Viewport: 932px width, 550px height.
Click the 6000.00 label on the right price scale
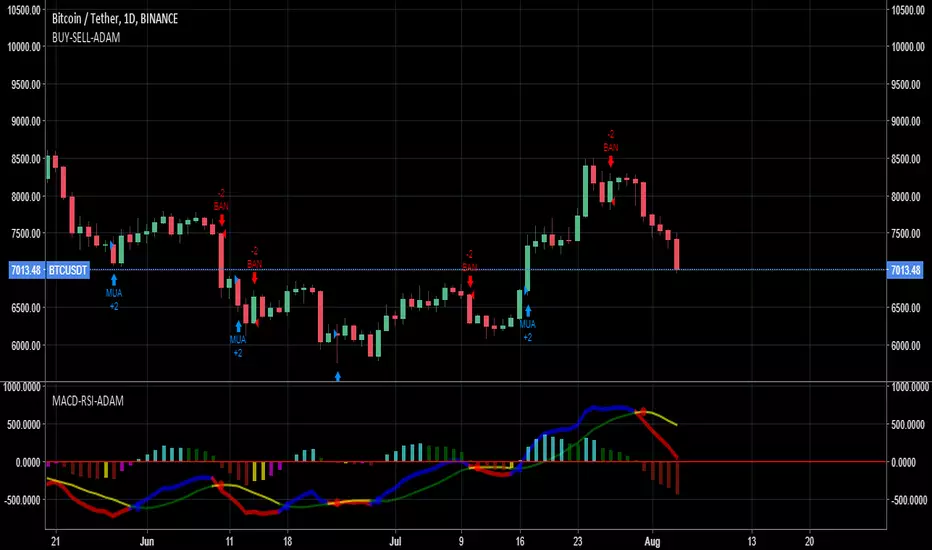coord(905,345)
